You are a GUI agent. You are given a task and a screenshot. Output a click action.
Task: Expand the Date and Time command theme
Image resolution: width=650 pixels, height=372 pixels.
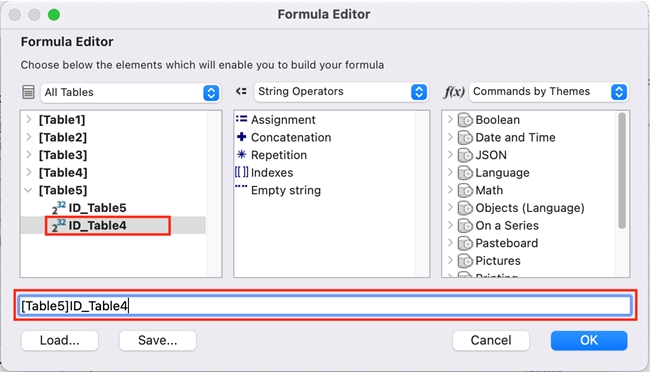click(x=450, y=137)
